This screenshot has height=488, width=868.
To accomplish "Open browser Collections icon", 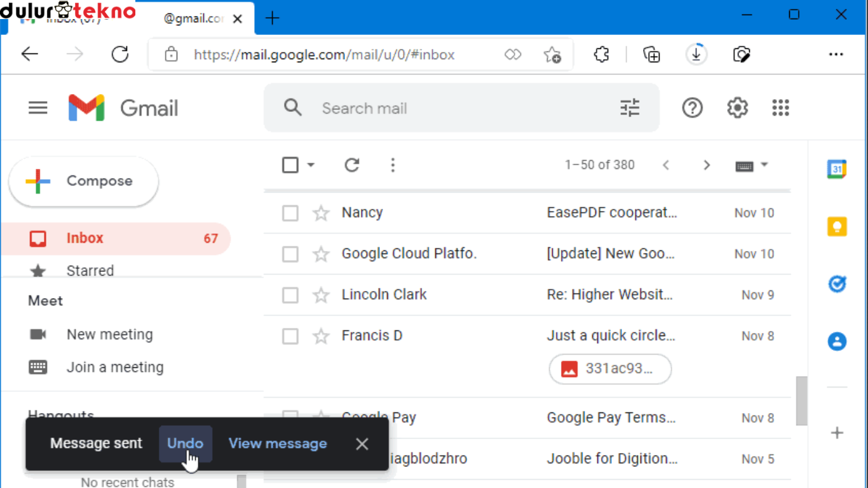I will coord(651,55).
